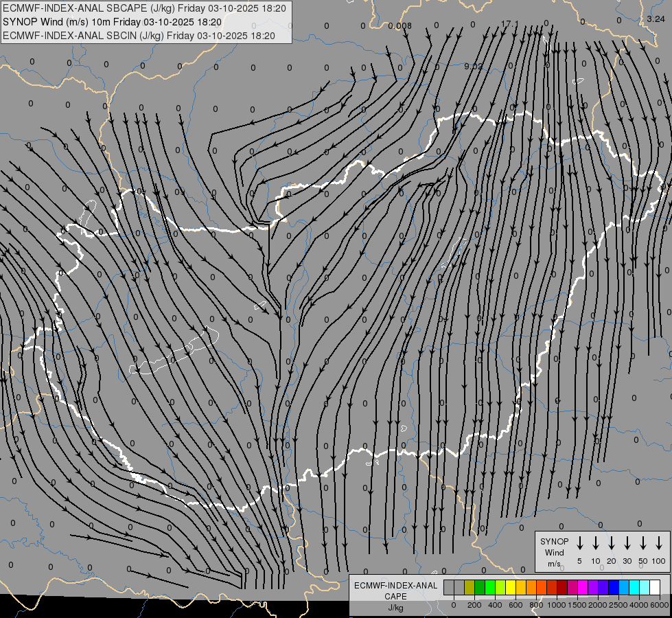This screenshot has height=618, width=672.
Task: Click the SYNOP Wind m/s legend label
Action: (554, 552)
